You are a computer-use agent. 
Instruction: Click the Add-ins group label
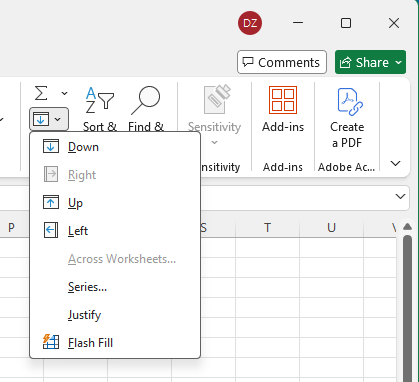tap(283, 167)
